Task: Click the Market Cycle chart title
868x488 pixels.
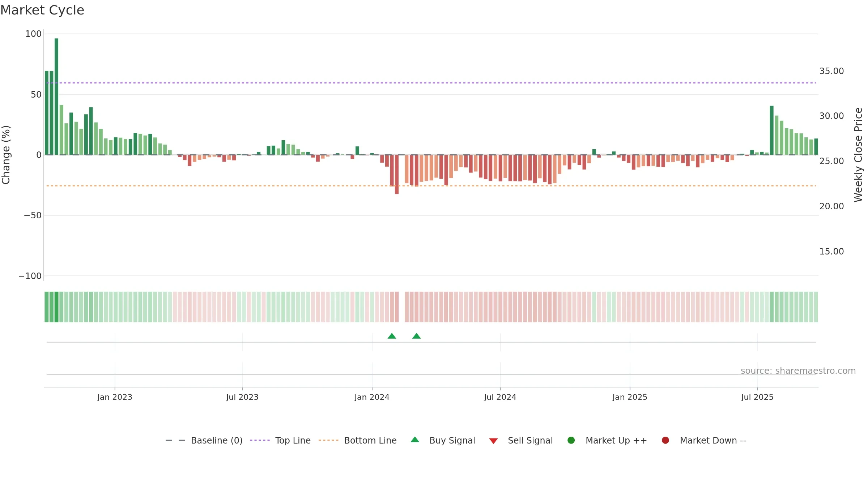Action: click(42, 10)
